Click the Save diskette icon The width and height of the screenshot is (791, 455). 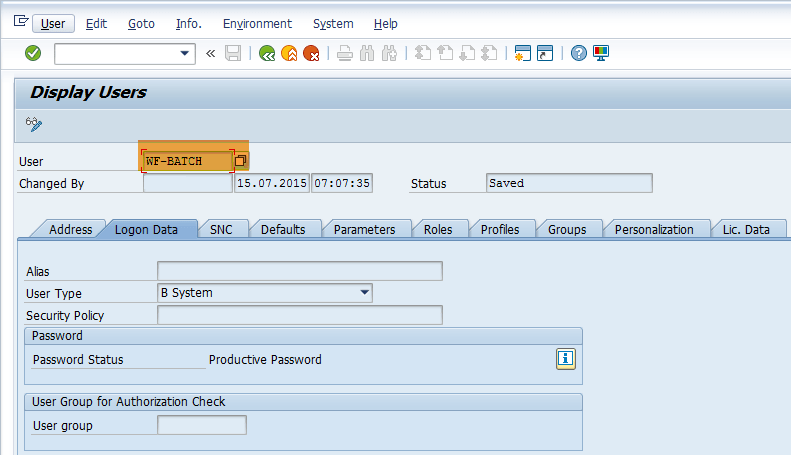point(233,53)
